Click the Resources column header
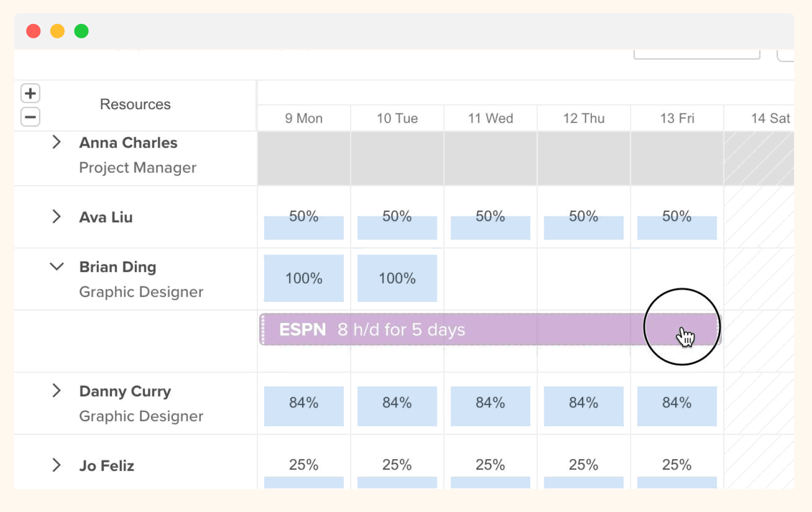This screenshot has width=812, height=512. pyautogui.click(x=135, y=104)
